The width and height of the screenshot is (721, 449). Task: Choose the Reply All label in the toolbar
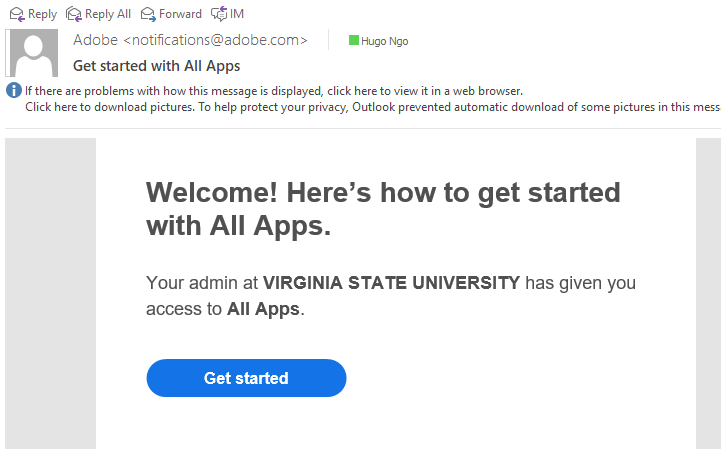108,15
